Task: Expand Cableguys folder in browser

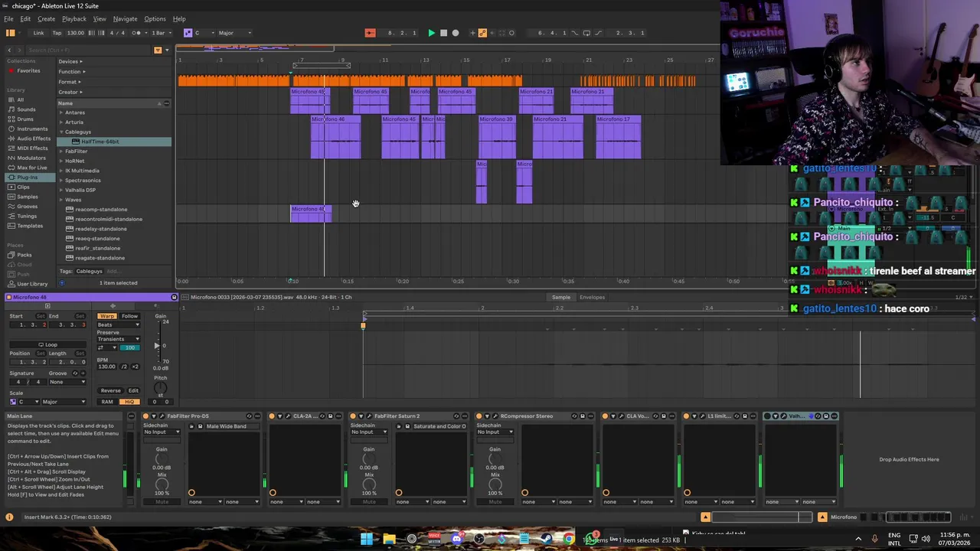Action: point(61,132)
